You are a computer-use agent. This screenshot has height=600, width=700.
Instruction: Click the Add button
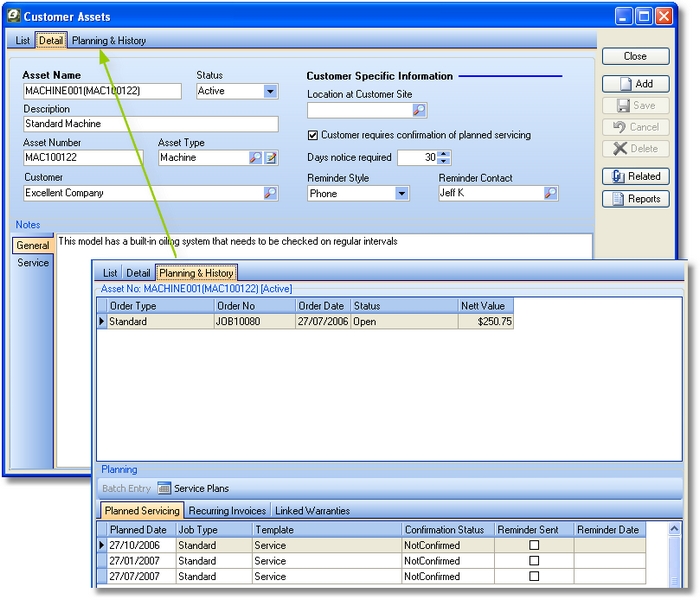tap(634, 84)
